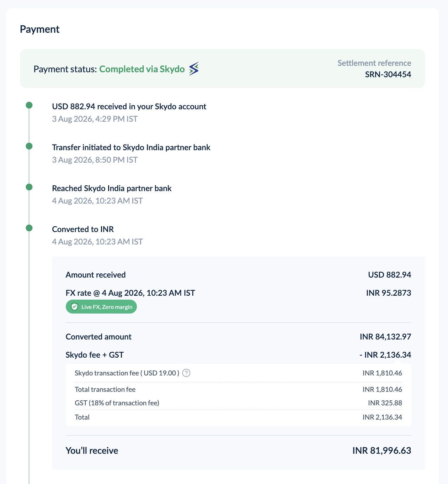Image resolution: width=448 pixels, height=484 pixels.
Task: Click the Skydo fee + GST label
Action: 95,355
